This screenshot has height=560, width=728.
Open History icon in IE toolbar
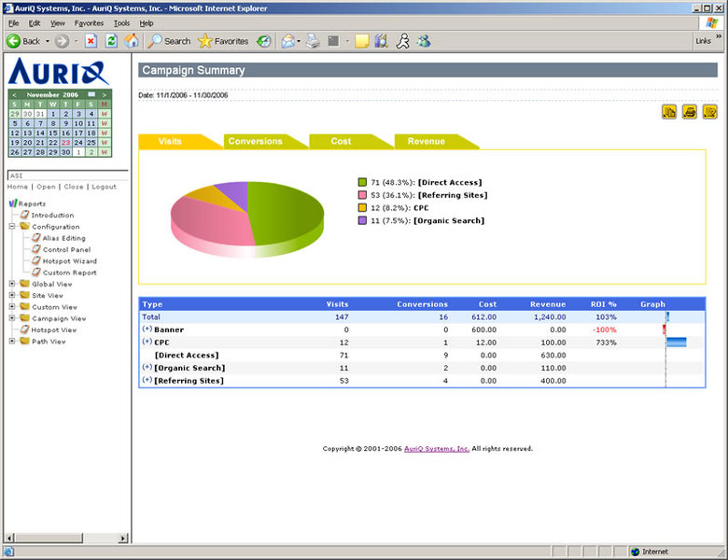(264, 41)
